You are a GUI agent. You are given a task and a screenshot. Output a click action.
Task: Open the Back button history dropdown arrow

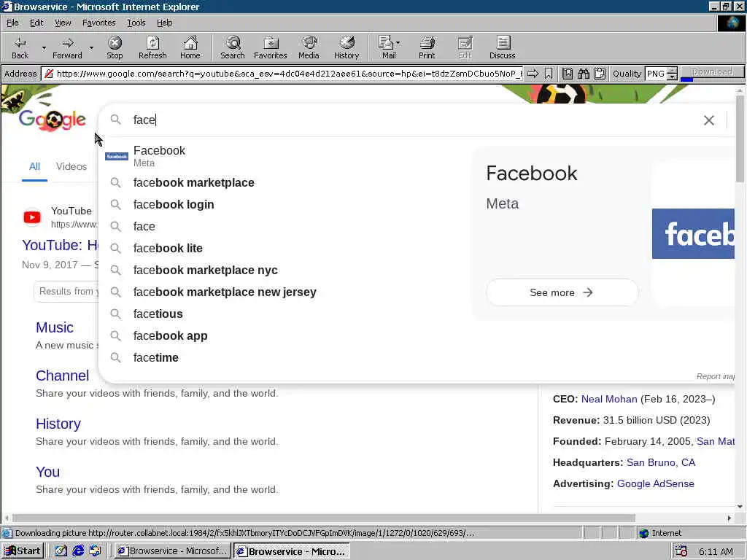coord(44,47)
